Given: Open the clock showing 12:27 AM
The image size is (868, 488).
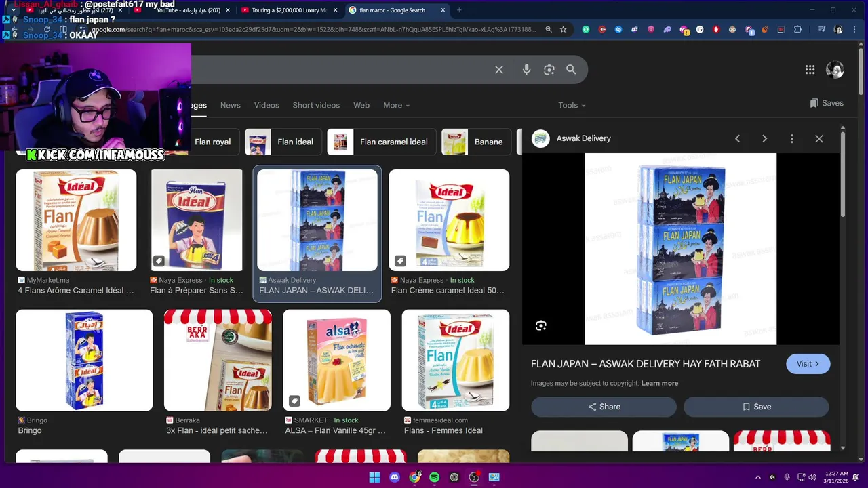Looking at the screenshot, I should (x=837, y=477).
